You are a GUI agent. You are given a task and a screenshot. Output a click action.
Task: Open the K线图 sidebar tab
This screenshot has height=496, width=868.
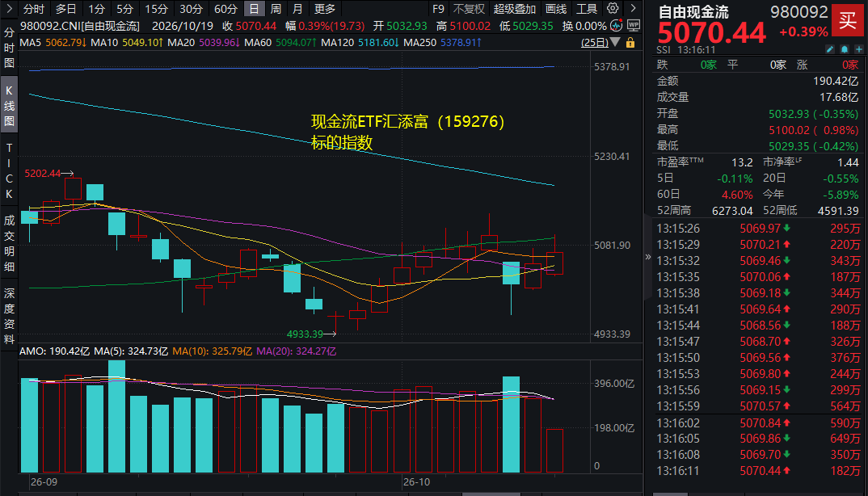[9, 106]
